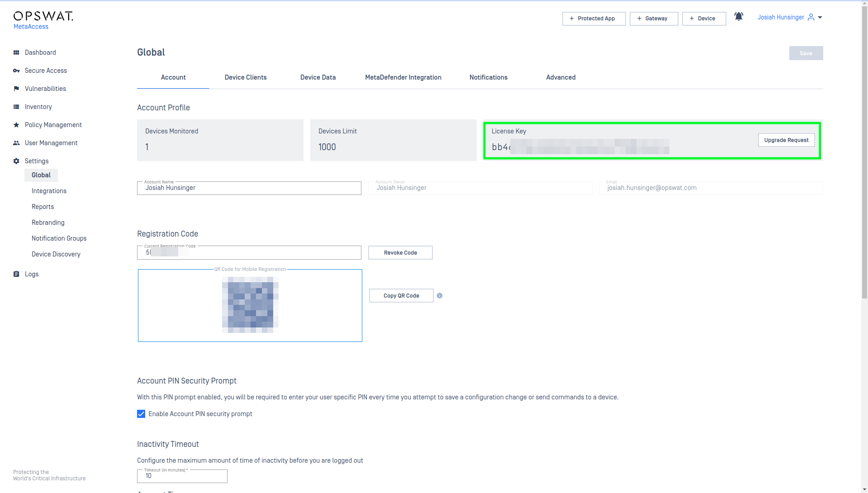Collapse the Settings menu section

tap(37, 161)
